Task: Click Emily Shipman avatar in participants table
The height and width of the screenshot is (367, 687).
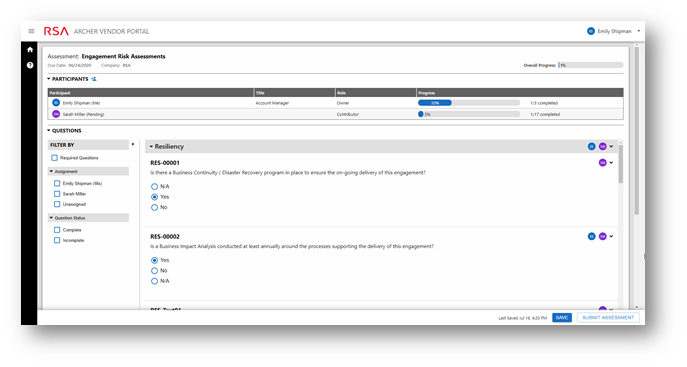Action: 56,102
